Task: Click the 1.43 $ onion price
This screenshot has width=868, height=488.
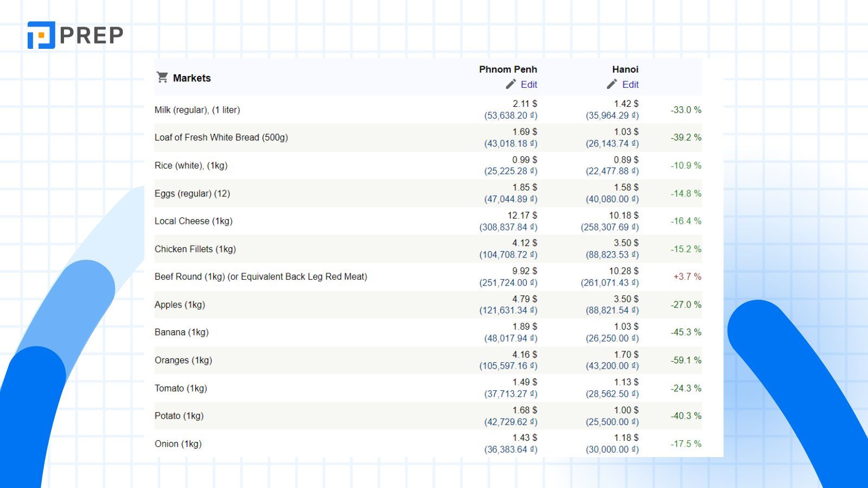Action: (x=525, y=438)
